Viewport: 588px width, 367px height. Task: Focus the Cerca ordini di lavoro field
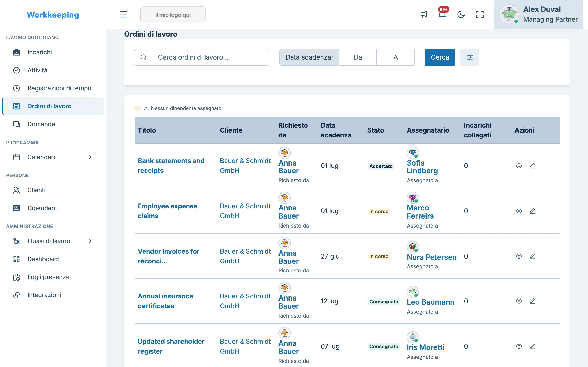coord(202,57)
